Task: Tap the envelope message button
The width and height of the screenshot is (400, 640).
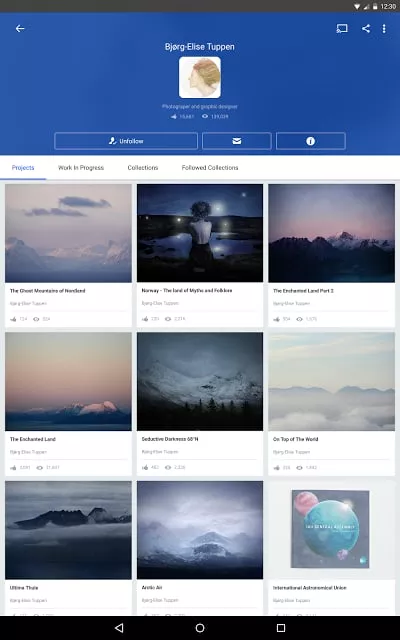Action: (x=237, y=141)
